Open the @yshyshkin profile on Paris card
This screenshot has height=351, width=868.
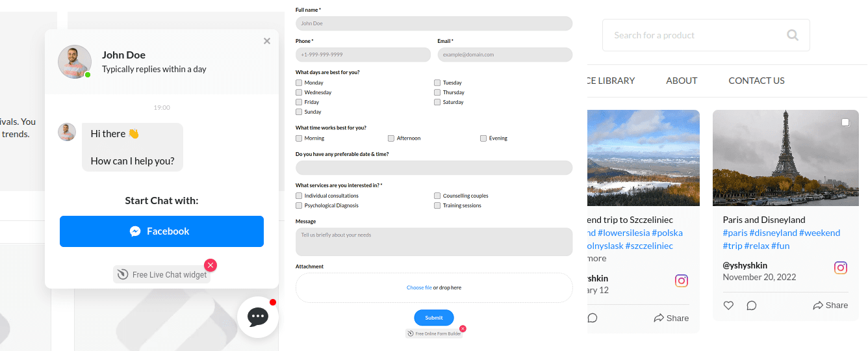(x=745, y=265)
